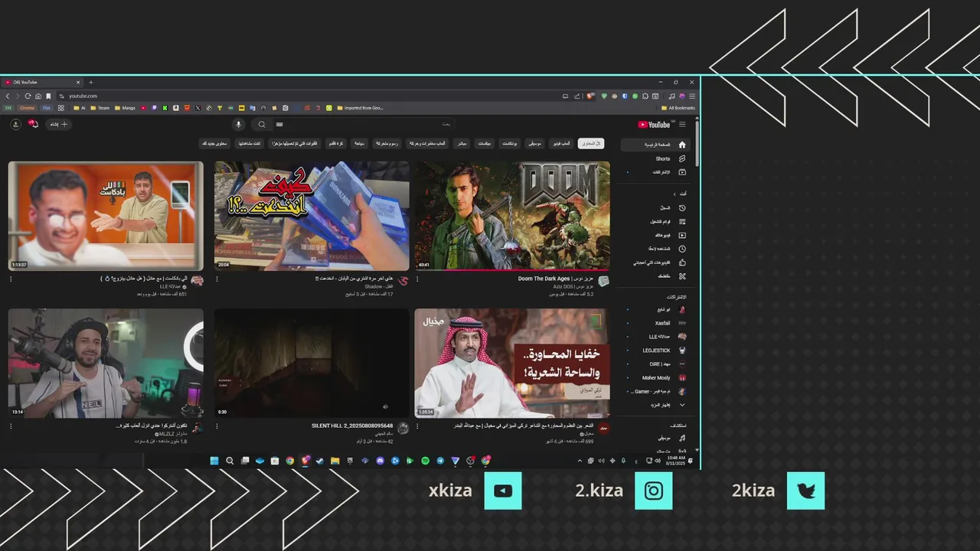Click the browser home icon
This screenshot has height=551, width=980.
38,96
